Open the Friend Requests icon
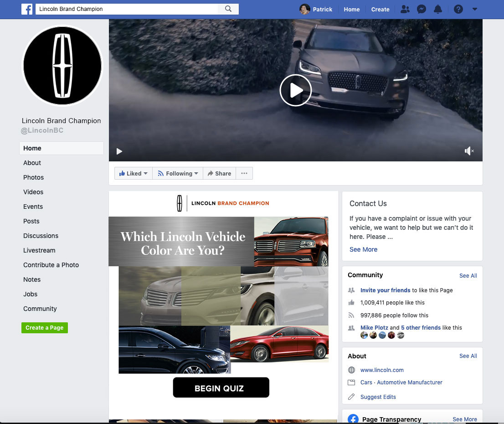 coord(405,9)
